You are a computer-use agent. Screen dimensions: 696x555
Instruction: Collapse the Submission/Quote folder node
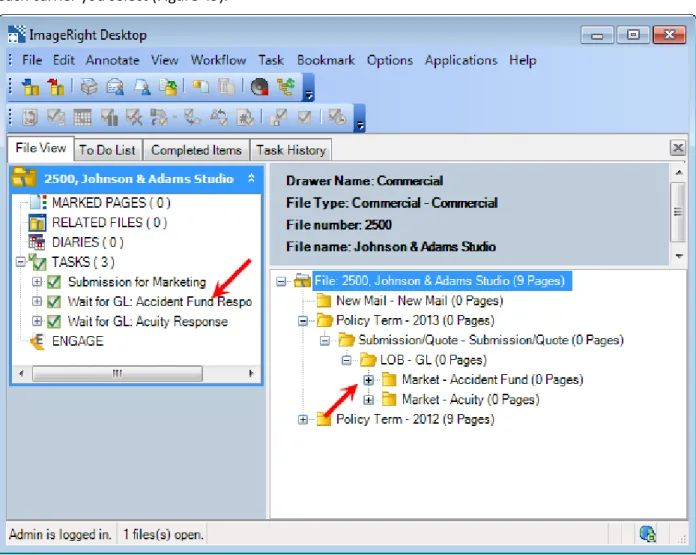point(324,340)
